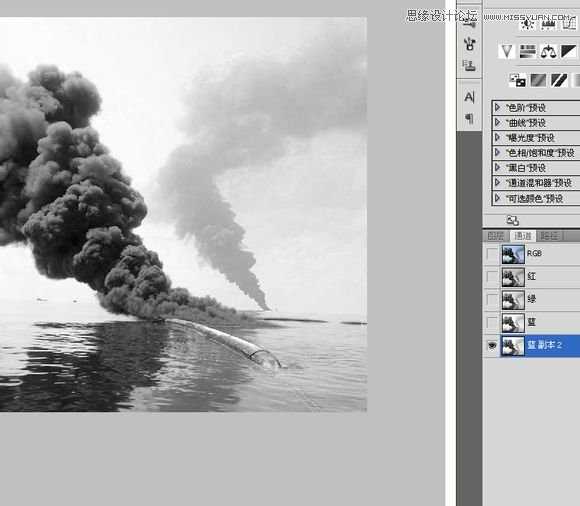Add a Hue/Saturation adjustment icon

pyautogui.click(x=527, y=51)
